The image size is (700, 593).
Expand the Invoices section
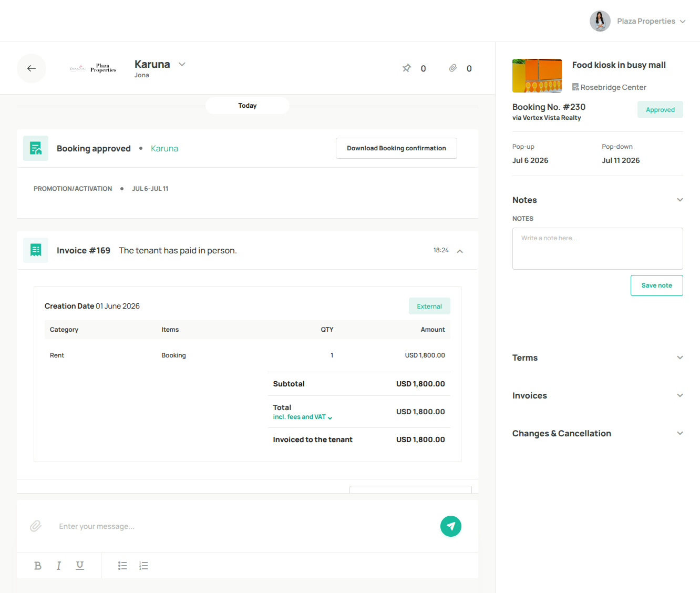(x=680, y=395)
